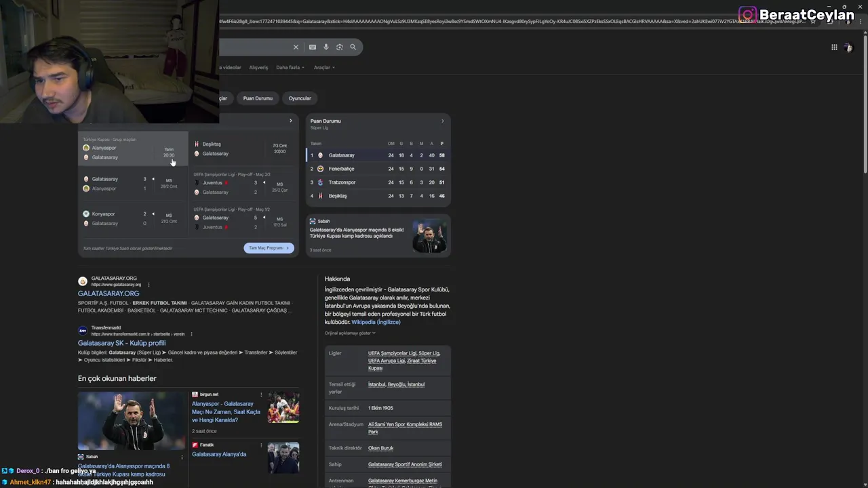Open Okan Buruk technical director link

click(380, 448)
